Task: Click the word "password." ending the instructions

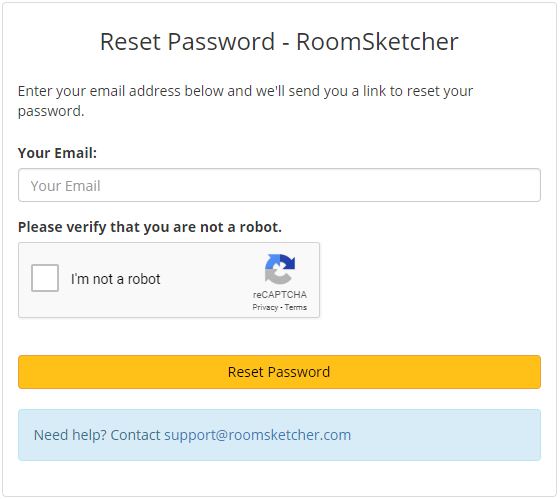Action: pos(51,111)
